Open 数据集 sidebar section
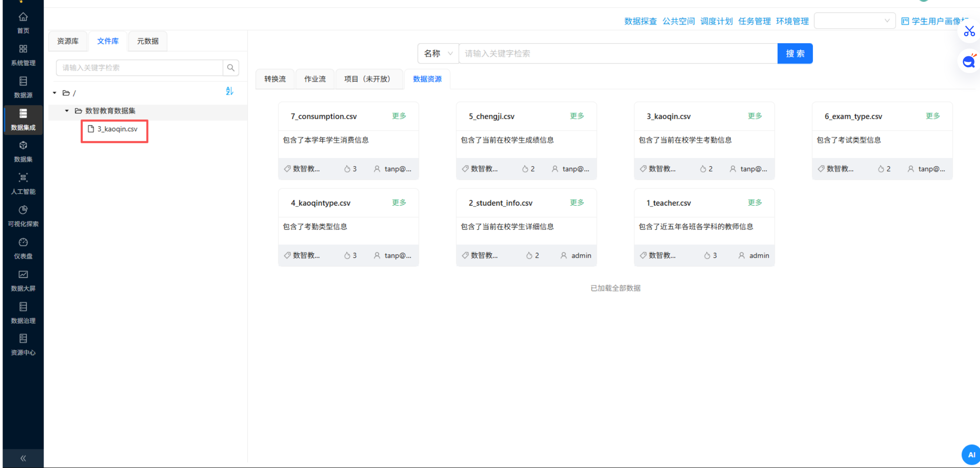This screenshot has height=468, width=980. [23, 151]
